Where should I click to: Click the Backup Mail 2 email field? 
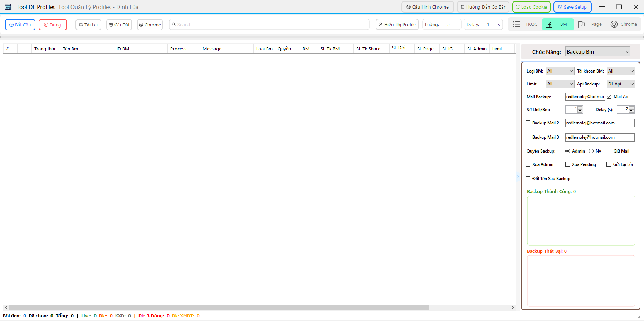point(600,123)
